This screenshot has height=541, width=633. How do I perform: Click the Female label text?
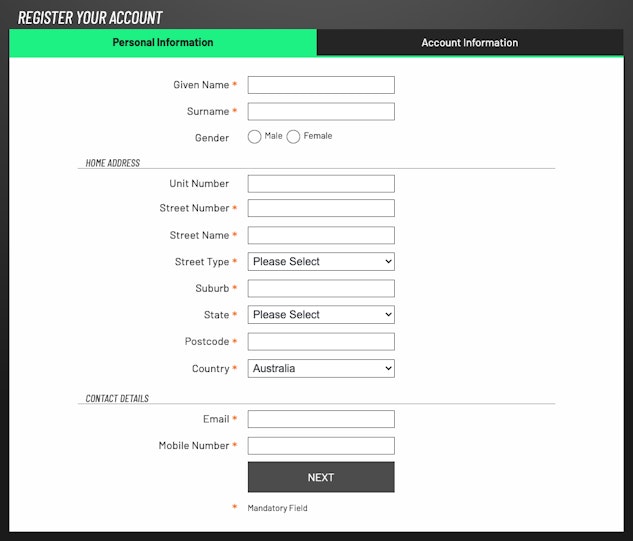318,136
